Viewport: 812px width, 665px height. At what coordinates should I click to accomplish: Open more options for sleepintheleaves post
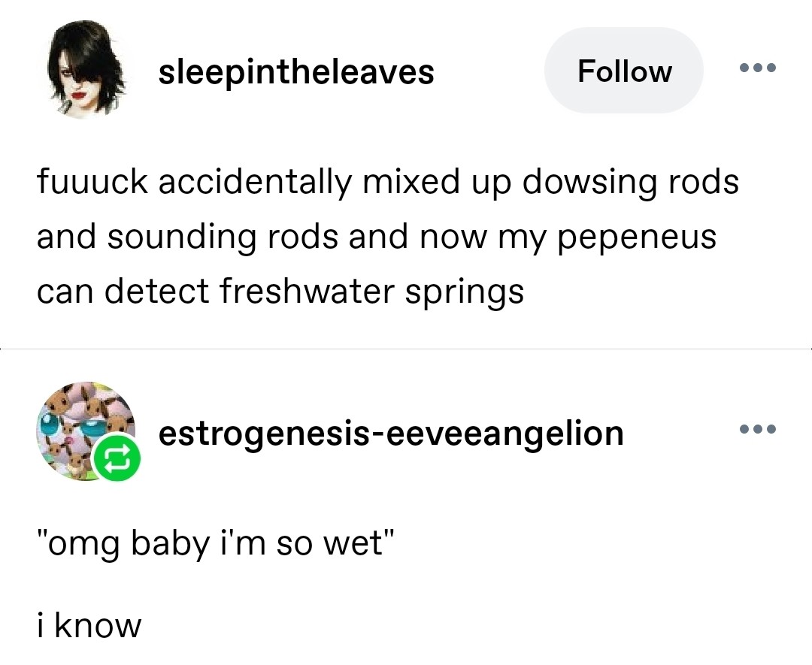pos(758,68)
